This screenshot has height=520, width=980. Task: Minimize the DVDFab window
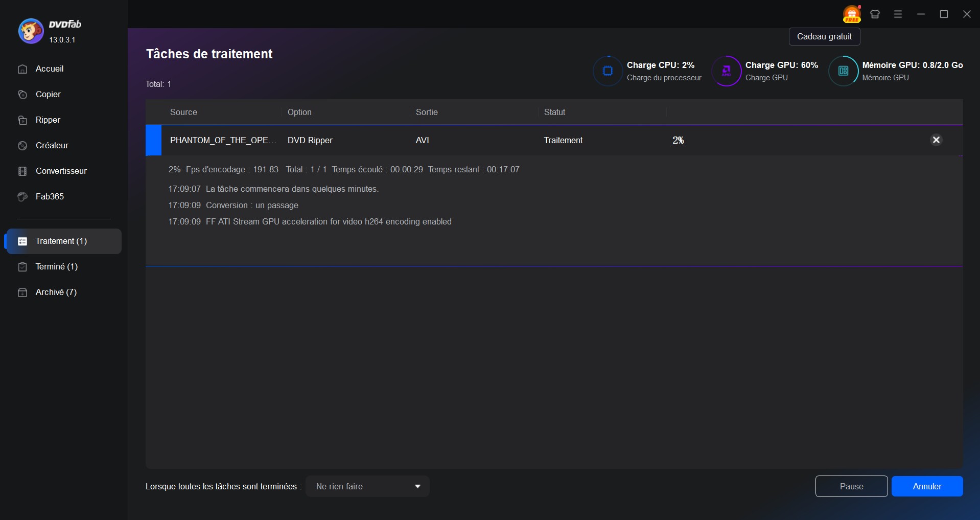tap(921, 14)
